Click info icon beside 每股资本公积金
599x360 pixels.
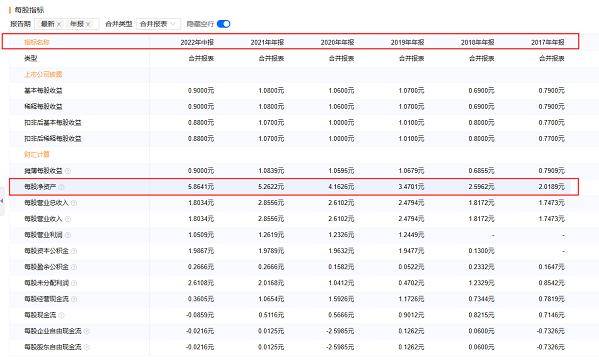(x=74, y=251)
